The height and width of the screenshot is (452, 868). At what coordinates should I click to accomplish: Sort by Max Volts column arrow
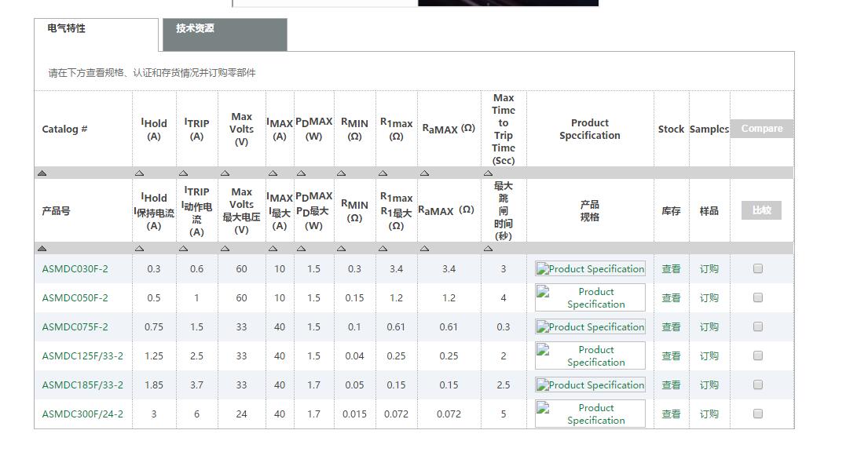click(x=225, y=173)
